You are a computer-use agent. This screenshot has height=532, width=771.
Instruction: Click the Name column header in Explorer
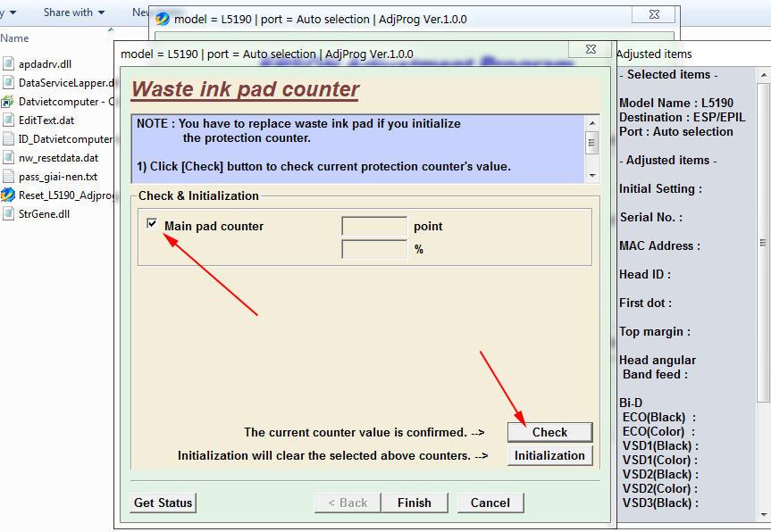click(15, 38)
